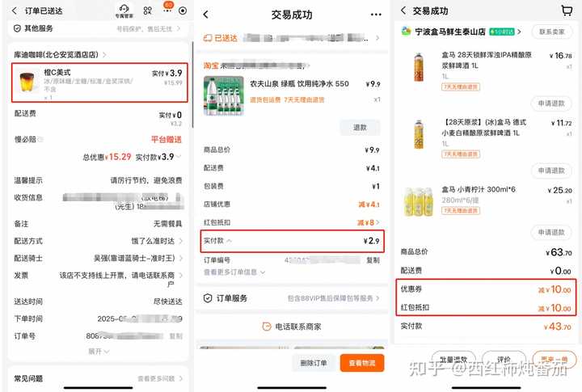
Task: Copy the 订单编号 with 复制
Action: click(373, 260)
